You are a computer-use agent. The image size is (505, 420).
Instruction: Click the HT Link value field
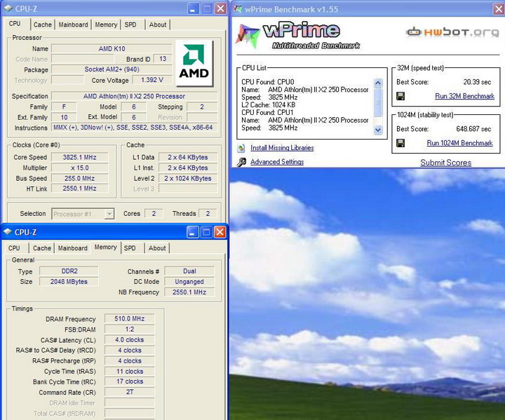(x=79, y=189)
